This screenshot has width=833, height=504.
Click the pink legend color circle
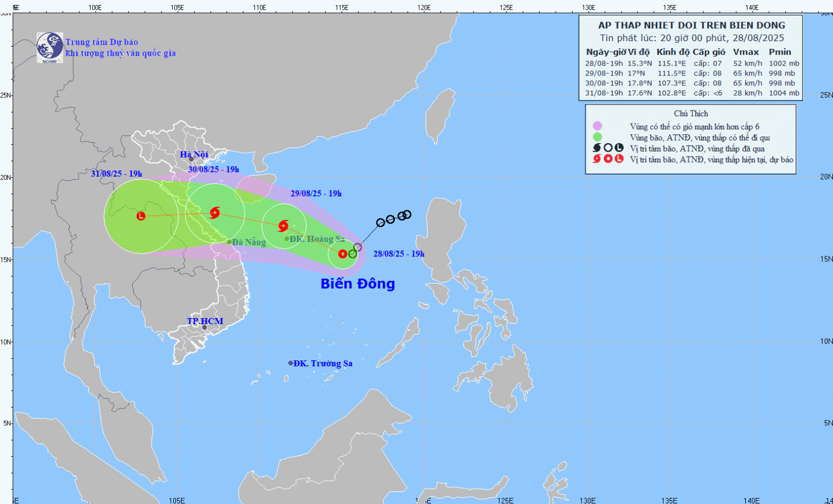pos(597,126)
